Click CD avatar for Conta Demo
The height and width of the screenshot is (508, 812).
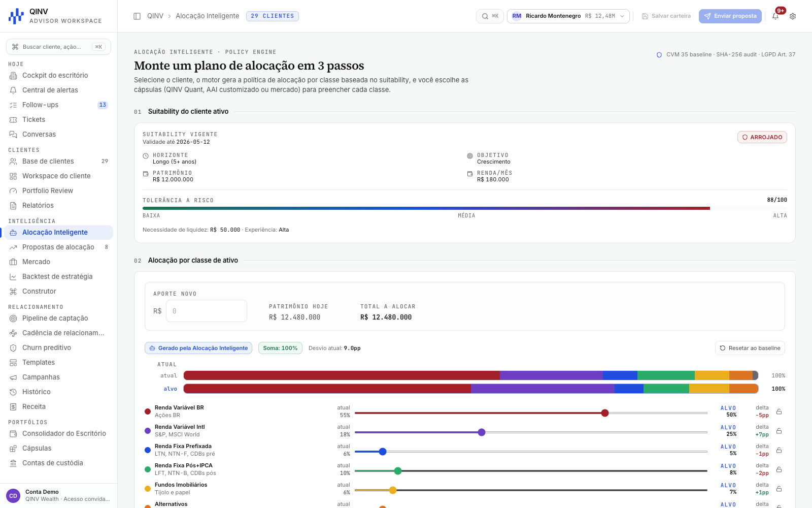pyautogui.click(x=13, y=495)
